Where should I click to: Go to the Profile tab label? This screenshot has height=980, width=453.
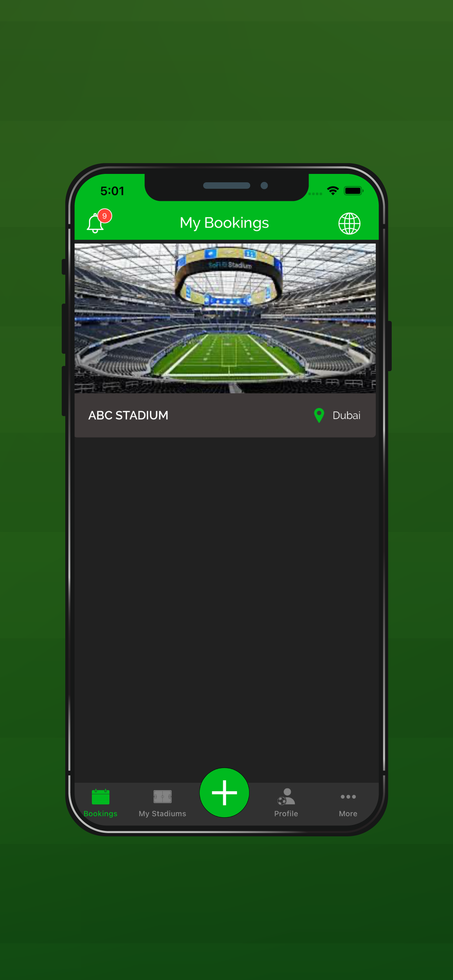coord(286,813)
